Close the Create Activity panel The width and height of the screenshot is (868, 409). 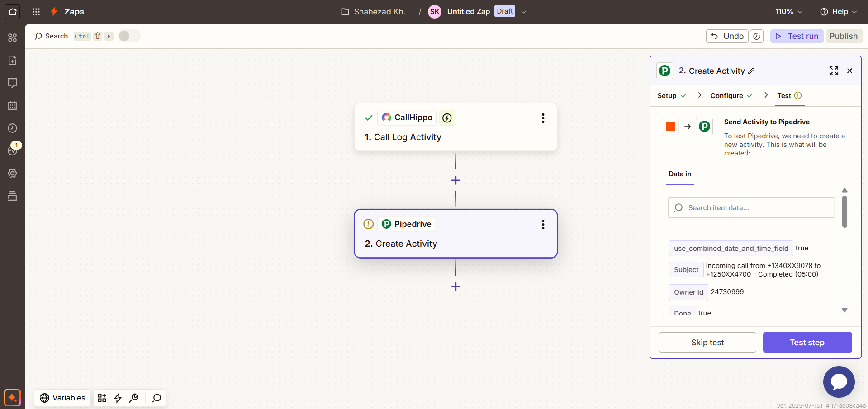pos(849,71)
